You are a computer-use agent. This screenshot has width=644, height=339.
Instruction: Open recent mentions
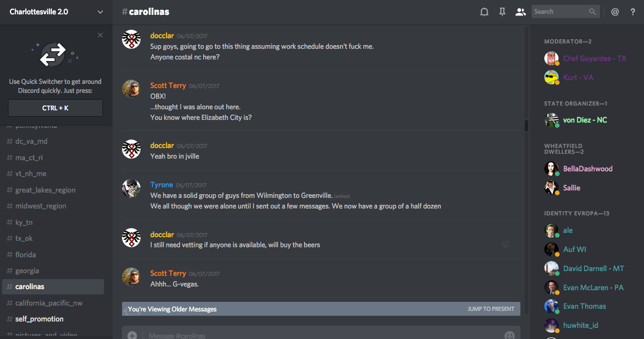615,12
